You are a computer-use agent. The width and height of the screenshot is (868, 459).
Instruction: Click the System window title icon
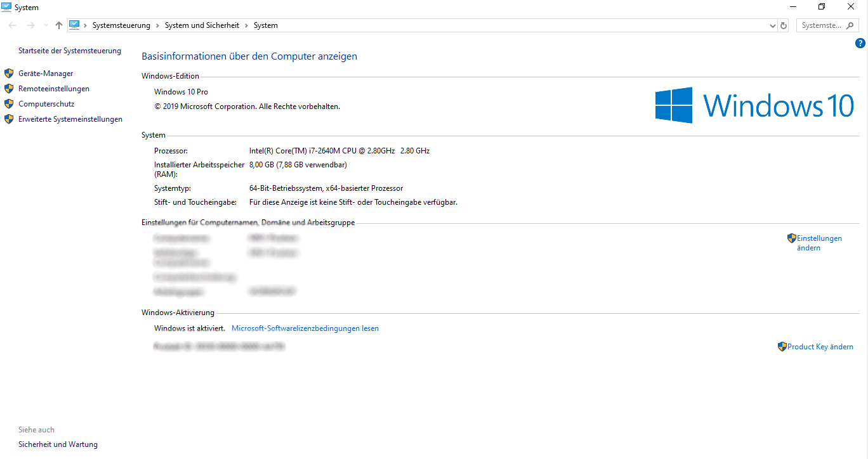(x=6, y=7)
